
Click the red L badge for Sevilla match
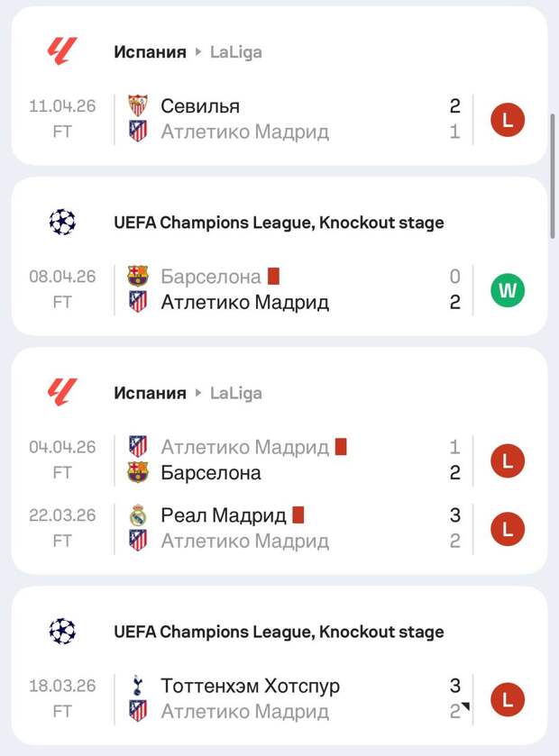[508, 120]
